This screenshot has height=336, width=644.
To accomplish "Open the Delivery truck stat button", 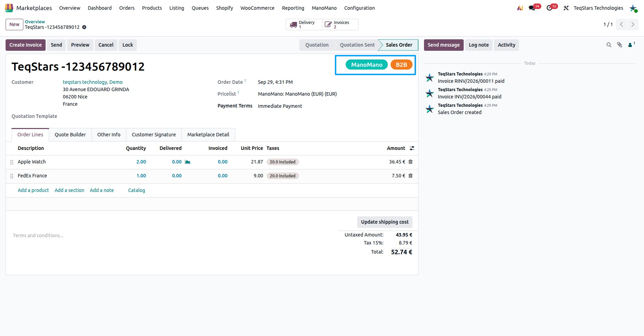I will [304, 24].
